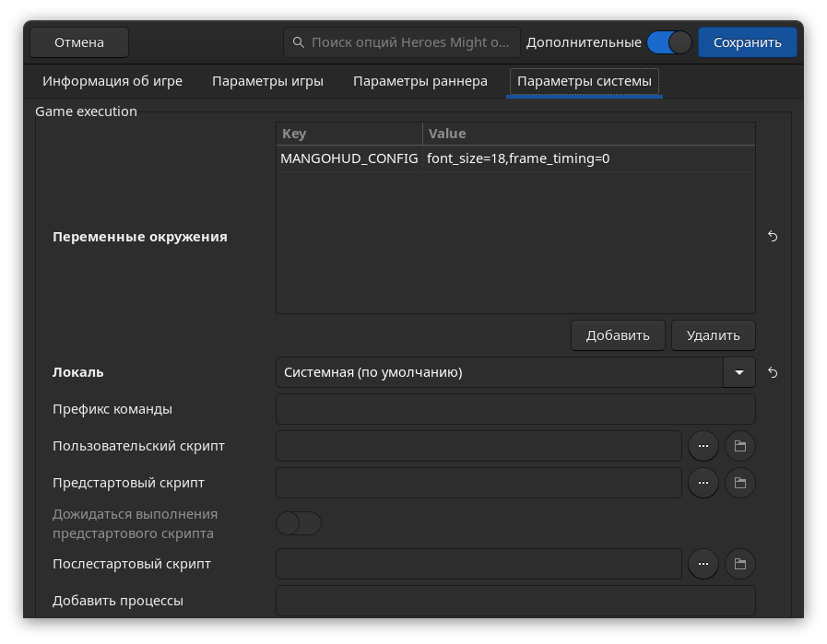The width and height of the screenshot is (827, 644).
Task: Click the Предстартовый скрипт text field
Action: pyautogui.click(x=478, y=483)
